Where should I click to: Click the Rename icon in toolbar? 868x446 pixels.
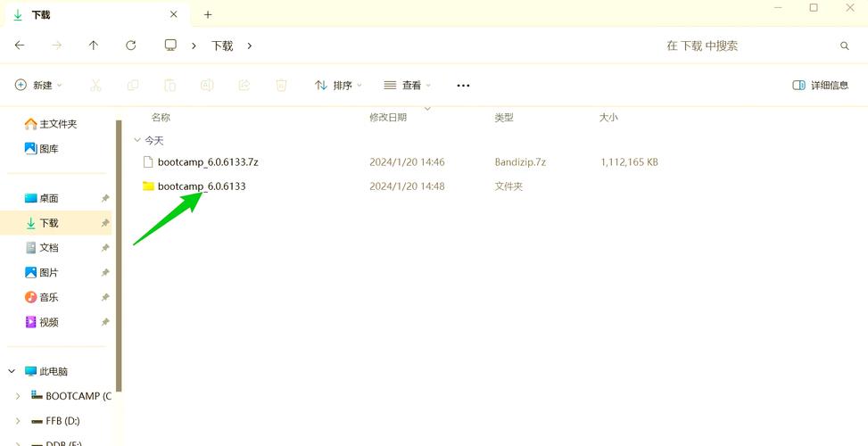(207, 86)
